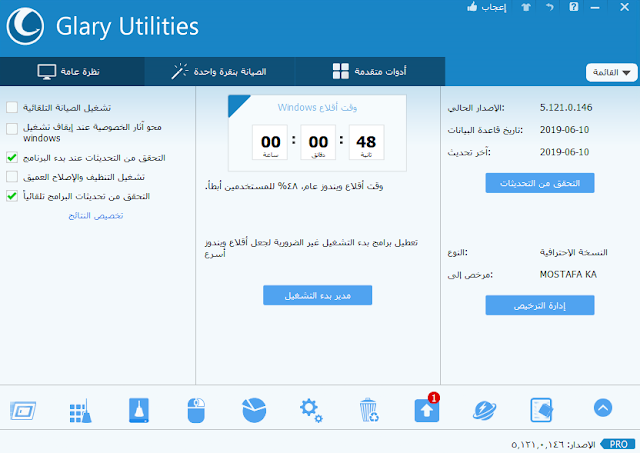Enable deep clean and repair checkbox
The width and height of the screenshot is (640, 453).
pyautogui.click(x=12, y=177)
